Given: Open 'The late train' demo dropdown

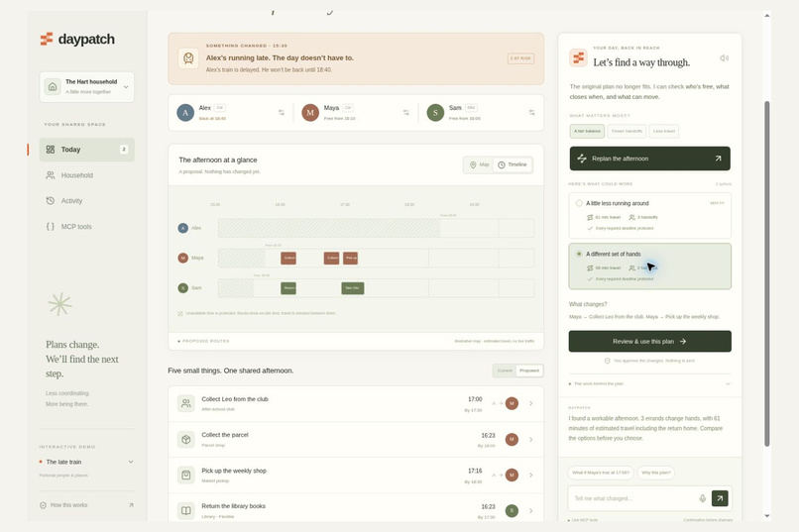Looking at the screenshot, I should (x=86, y=462).
